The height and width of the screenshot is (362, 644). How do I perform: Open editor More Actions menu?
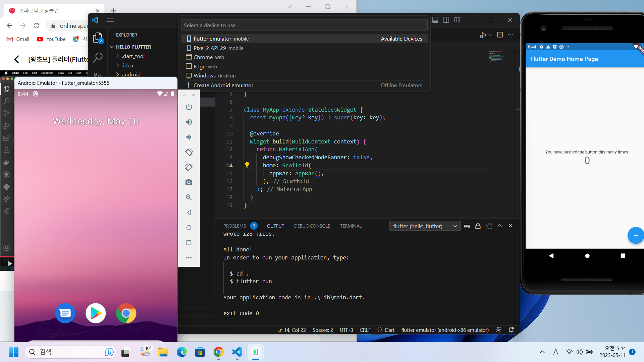coord(511,35)
